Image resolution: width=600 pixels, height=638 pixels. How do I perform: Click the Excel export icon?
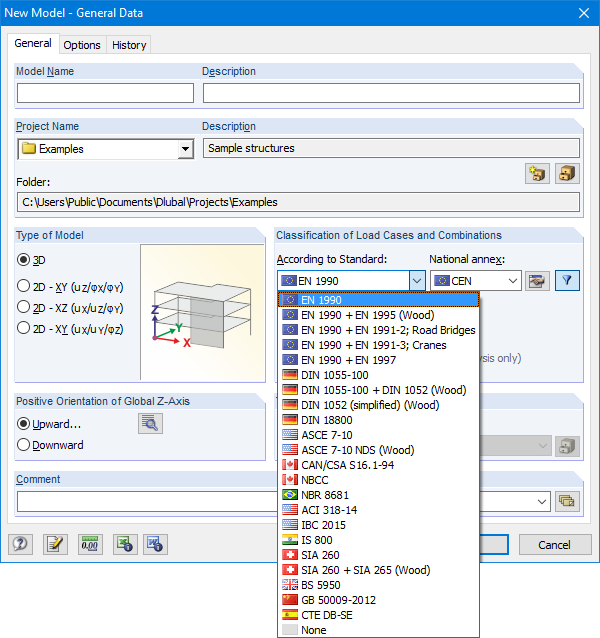click(x=125, y=544)
